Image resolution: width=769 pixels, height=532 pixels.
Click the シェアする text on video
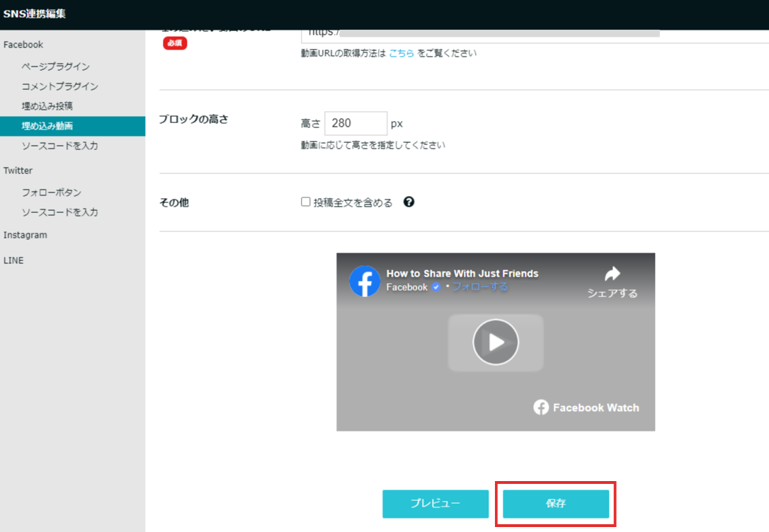(612, 293)
